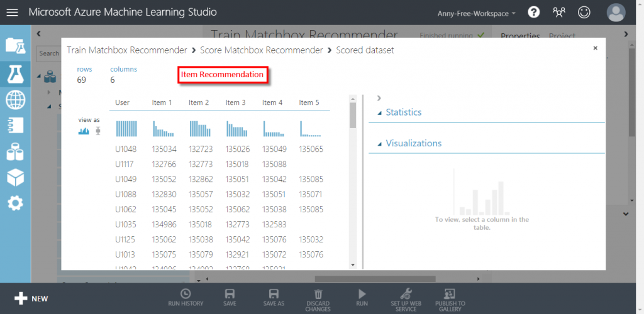Click the Search modules input field
The height and width of the screenshot is (314, 644).
49,53
